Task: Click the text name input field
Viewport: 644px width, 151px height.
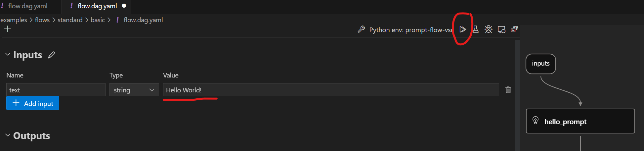Action: pyautogui.click(x=56, y=90)
